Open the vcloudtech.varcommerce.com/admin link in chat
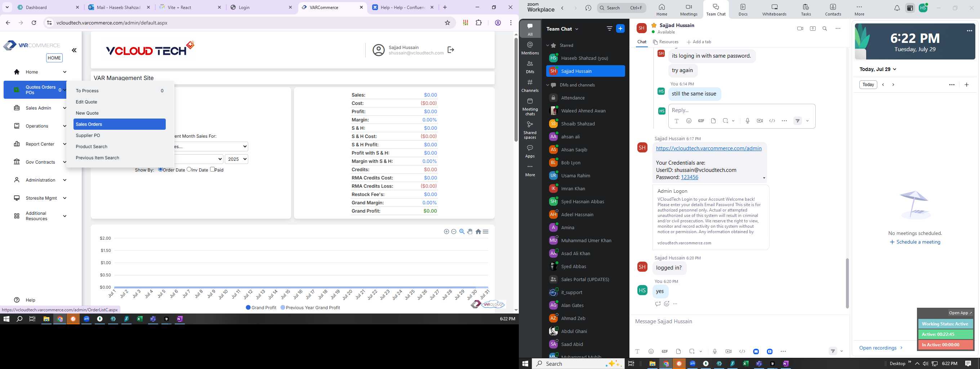980x369 pixels. 709,148
